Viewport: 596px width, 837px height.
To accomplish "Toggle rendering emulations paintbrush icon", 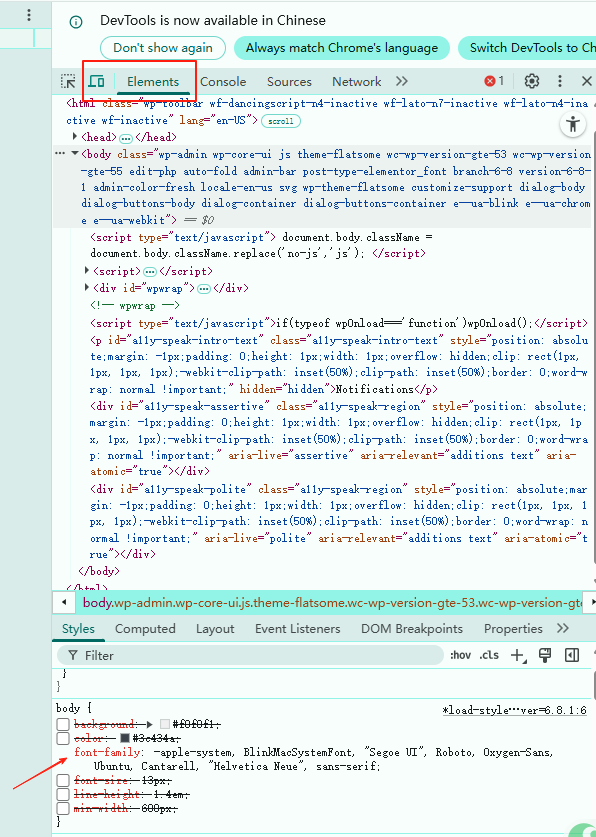I will (x=545, y=655).
